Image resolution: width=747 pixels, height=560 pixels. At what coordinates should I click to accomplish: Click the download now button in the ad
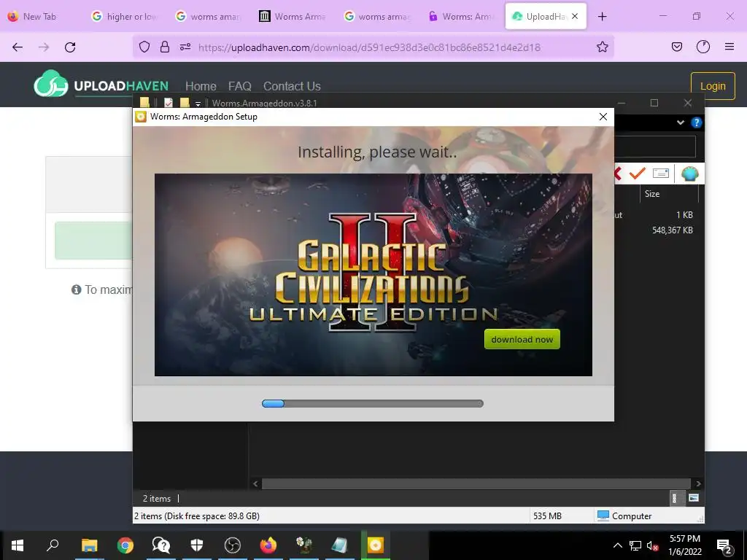pos(522,340)
